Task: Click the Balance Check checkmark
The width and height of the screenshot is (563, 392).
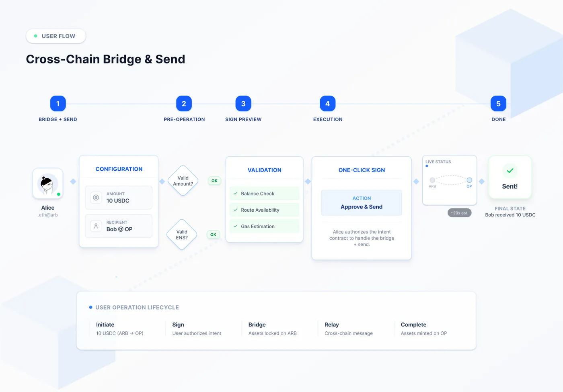Action: (x=236, y=194)
